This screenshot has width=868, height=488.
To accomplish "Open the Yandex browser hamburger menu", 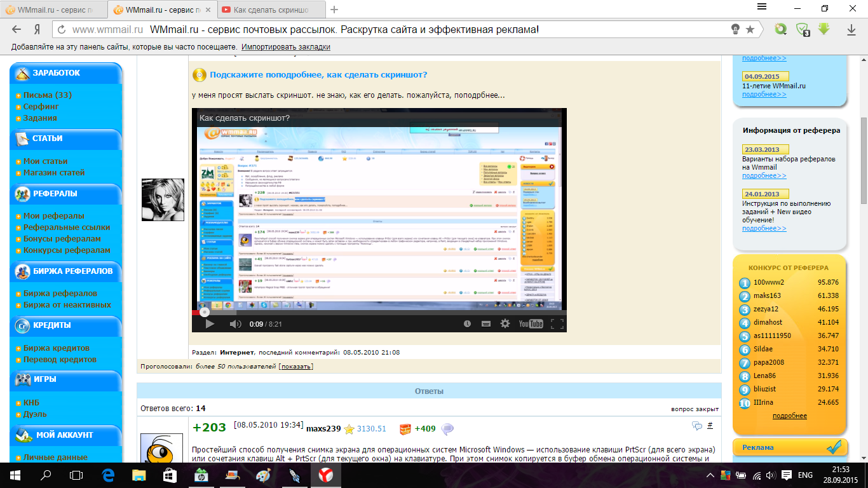I will 763,6.
